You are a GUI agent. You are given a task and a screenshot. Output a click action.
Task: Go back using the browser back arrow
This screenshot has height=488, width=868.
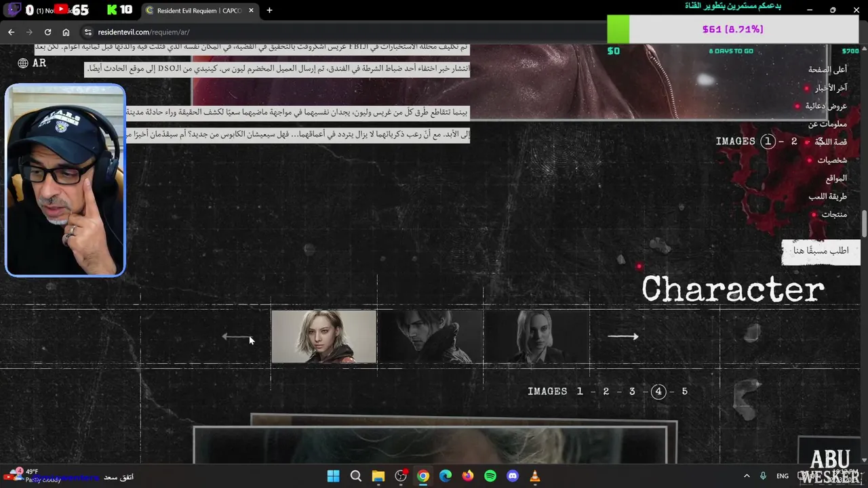pyautogui.click(x=11, y=32)
